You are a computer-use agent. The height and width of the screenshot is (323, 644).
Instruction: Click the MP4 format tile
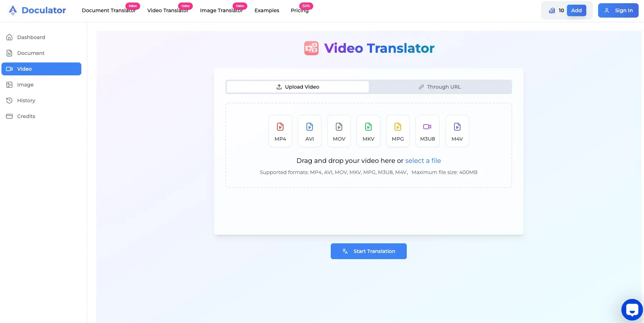(x=280, y=131)
